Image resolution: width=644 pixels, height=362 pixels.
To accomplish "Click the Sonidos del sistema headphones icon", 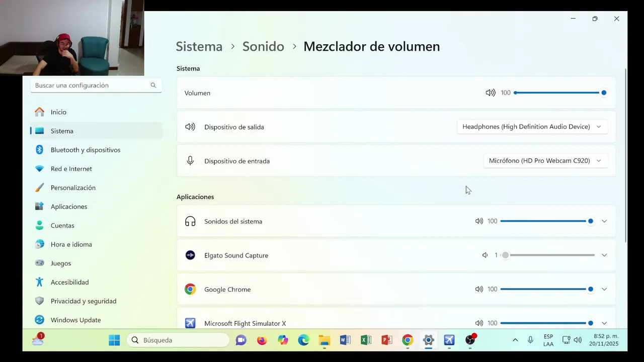I will tap(190, 221).
